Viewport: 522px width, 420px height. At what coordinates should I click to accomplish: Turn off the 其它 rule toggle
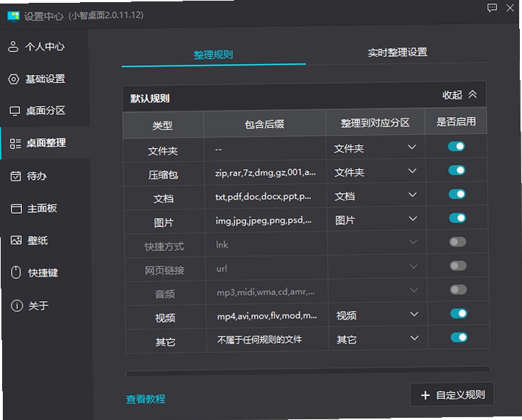click(459, 337)
